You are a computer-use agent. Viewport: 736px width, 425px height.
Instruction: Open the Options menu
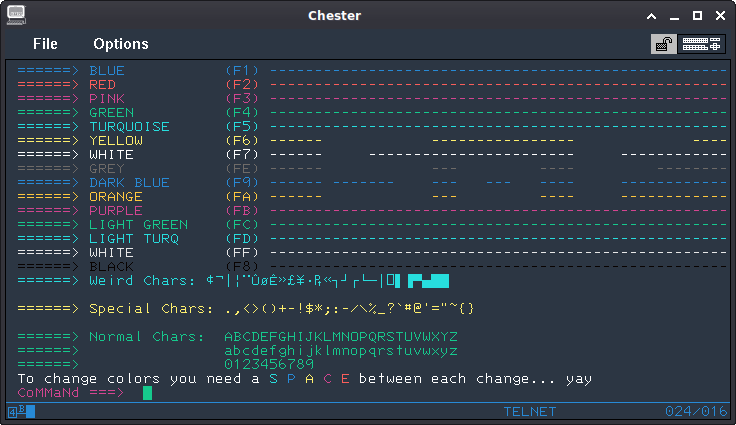[121, 44]
